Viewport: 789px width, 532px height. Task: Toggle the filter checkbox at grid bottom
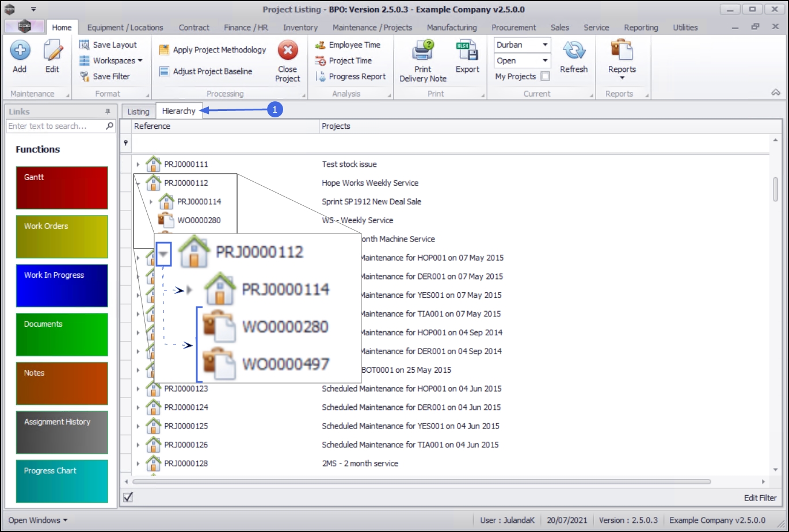(x=128, y=497)
